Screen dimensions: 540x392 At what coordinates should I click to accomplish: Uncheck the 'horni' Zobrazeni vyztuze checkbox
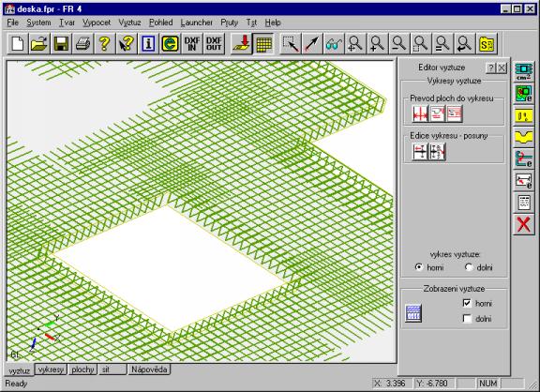pyautogui.click(x=467, y=303)
